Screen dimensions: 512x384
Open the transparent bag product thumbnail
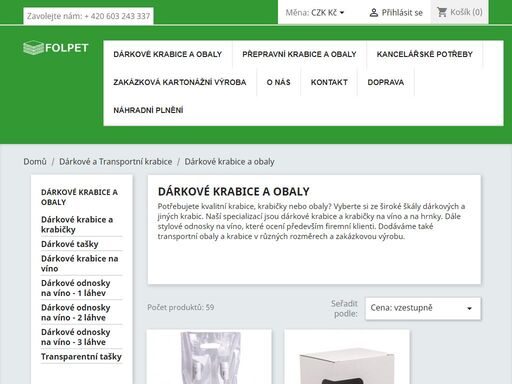coord(209,357)
